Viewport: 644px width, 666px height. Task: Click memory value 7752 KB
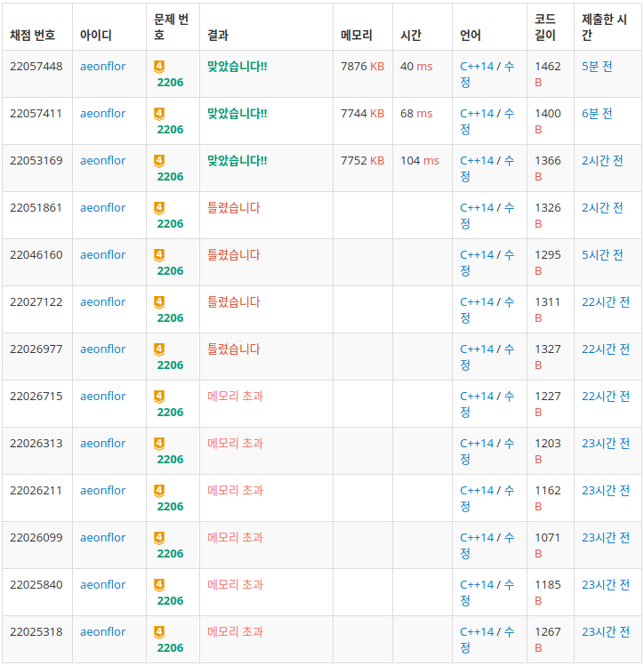[362, 161]
